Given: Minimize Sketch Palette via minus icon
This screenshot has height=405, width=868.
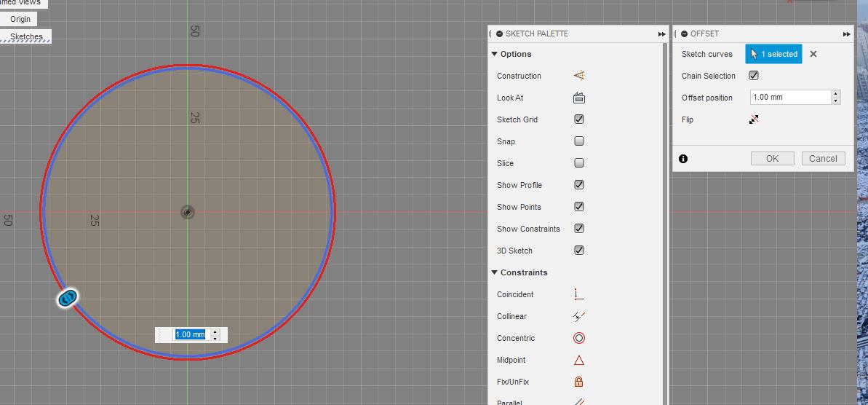Looking at the screenshot, I should [499, 34].
